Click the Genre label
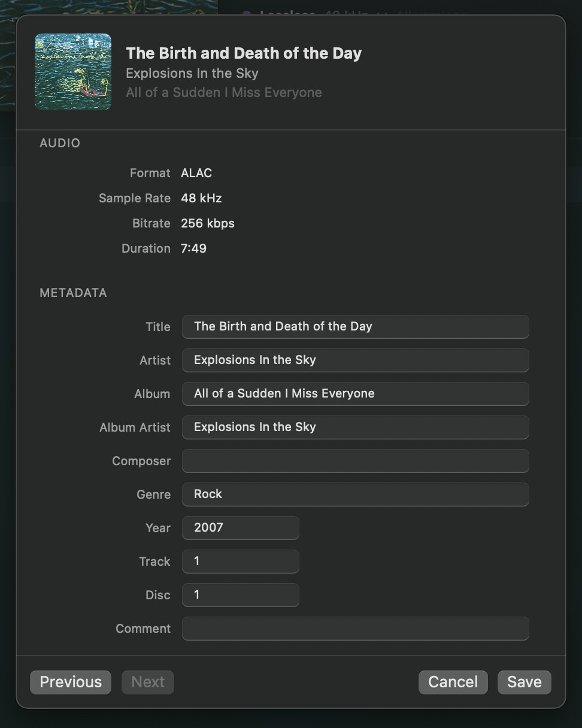Viewport: 582px width, 728px height. click(154, 495)
